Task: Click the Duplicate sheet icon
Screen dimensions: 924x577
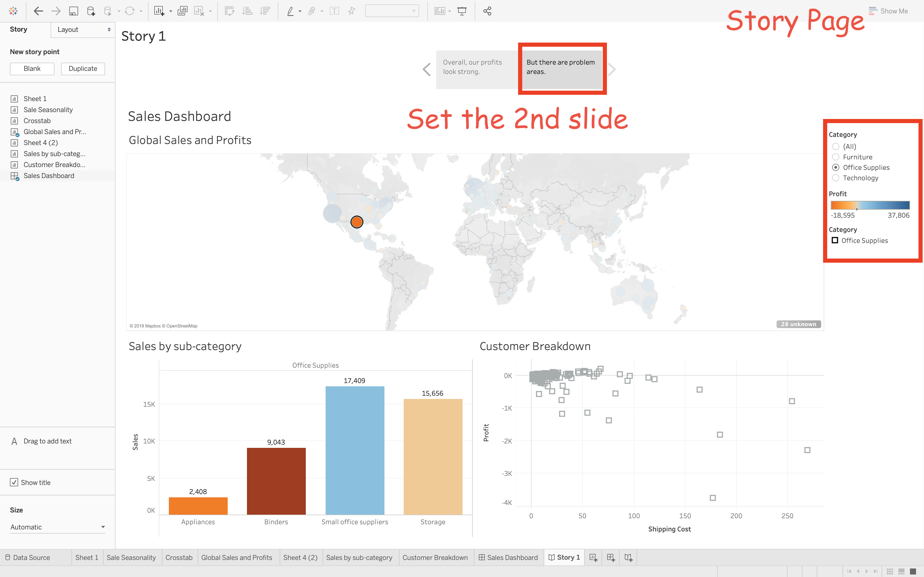Action: click(x=183, y=11)
